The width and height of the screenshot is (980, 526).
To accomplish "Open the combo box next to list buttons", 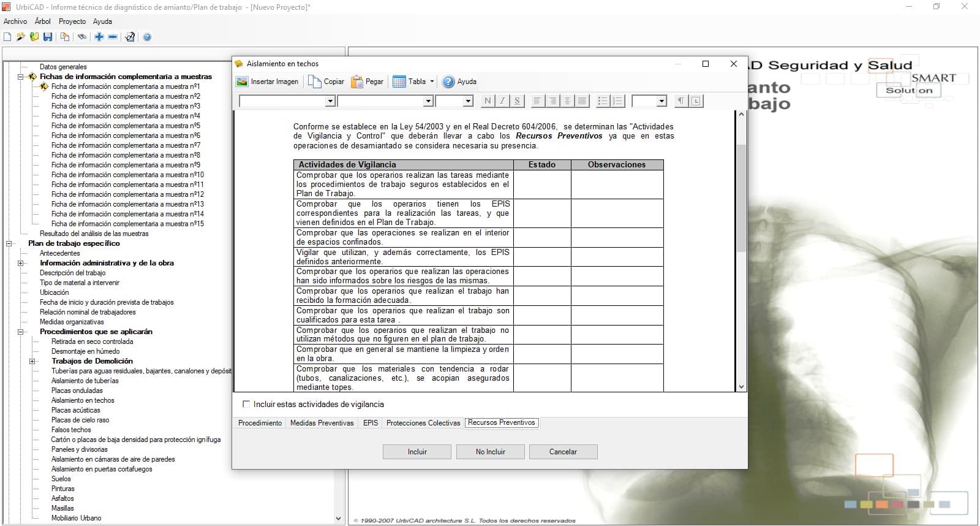I will tap(649, 101).
